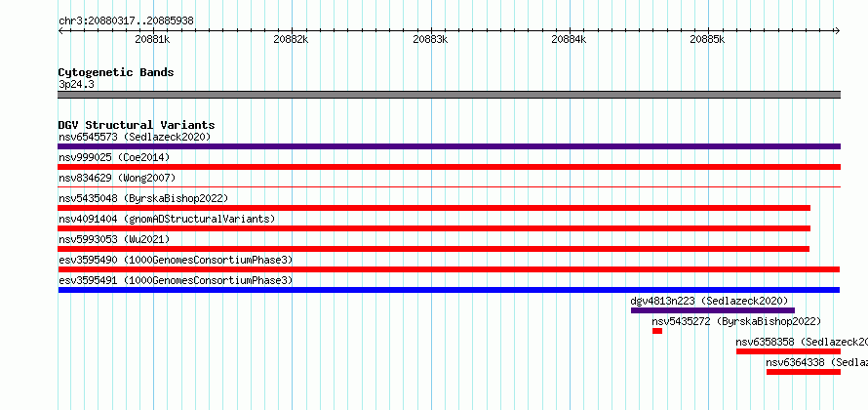Select the DGV Structural Variants track heading

(137, 125)
